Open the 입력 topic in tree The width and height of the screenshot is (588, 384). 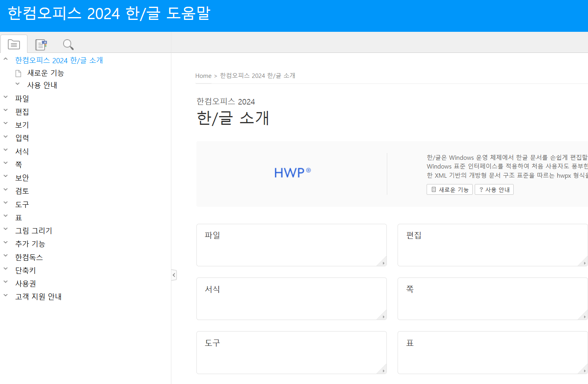pos(22,138)
